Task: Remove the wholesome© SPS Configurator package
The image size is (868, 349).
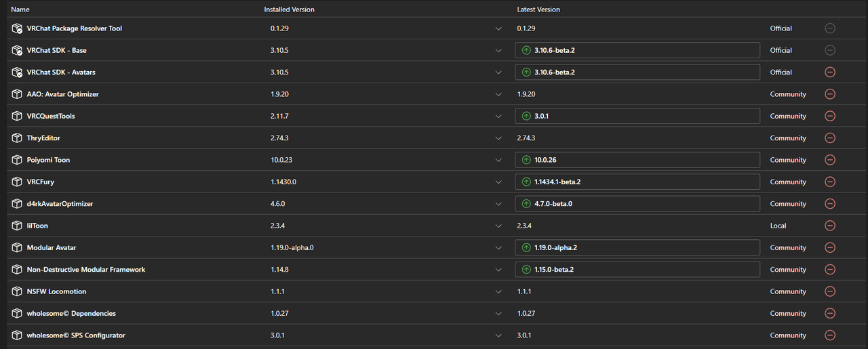Action: [829, 335]
